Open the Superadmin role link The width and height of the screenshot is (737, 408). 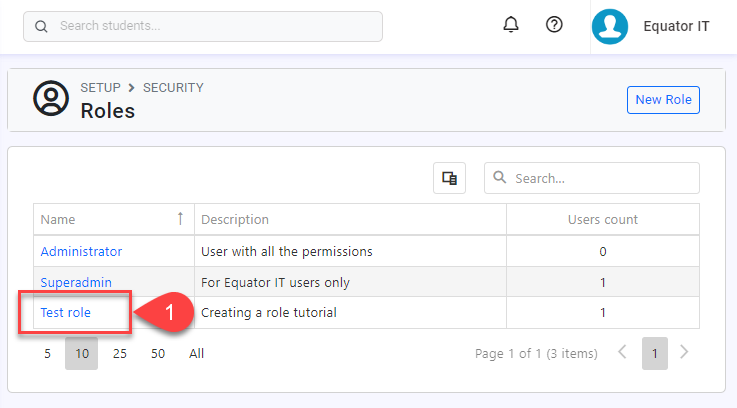click(x=75, y=282)
